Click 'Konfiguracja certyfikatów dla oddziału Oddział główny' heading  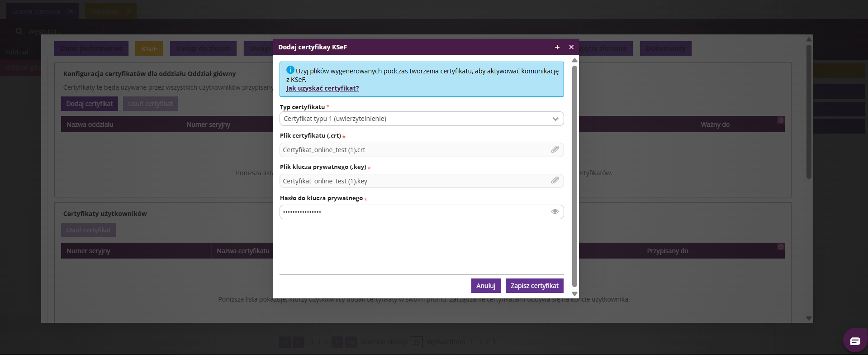click(x=149, y=74)
